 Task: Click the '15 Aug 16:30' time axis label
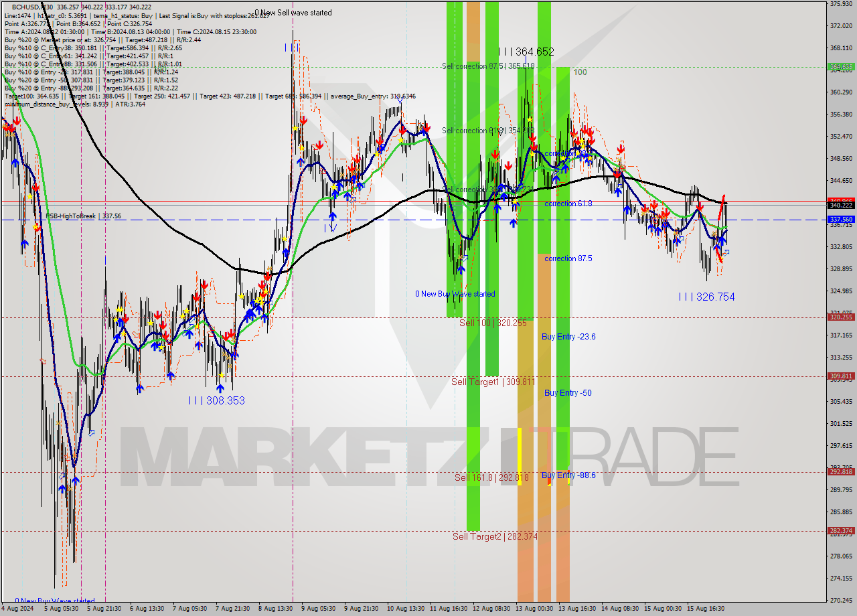(x=707, y=609)
